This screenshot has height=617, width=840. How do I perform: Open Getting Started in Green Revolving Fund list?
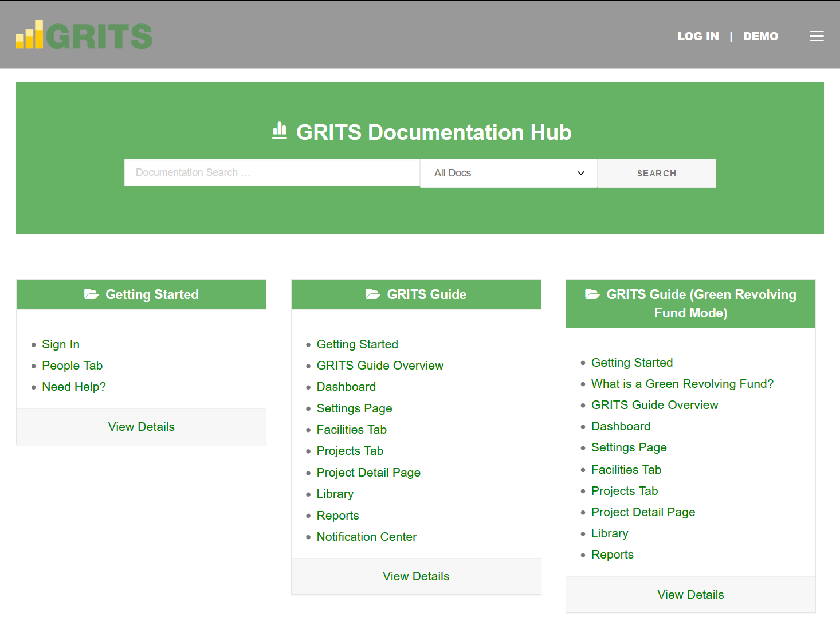tap(632, 363)
